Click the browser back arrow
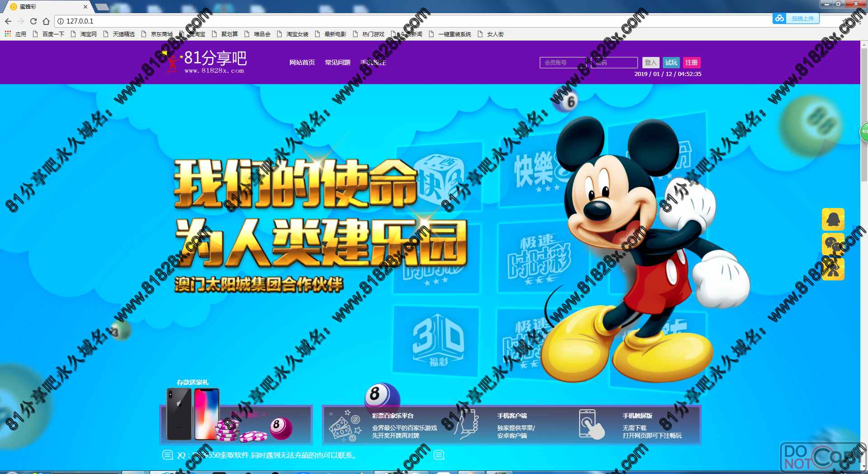 click(x=8, y=21)
